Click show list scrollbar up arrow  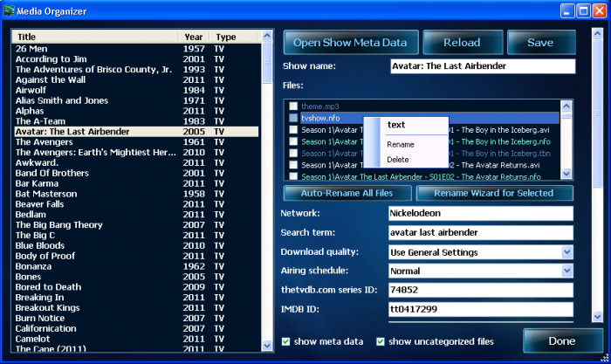click(267, 36)
